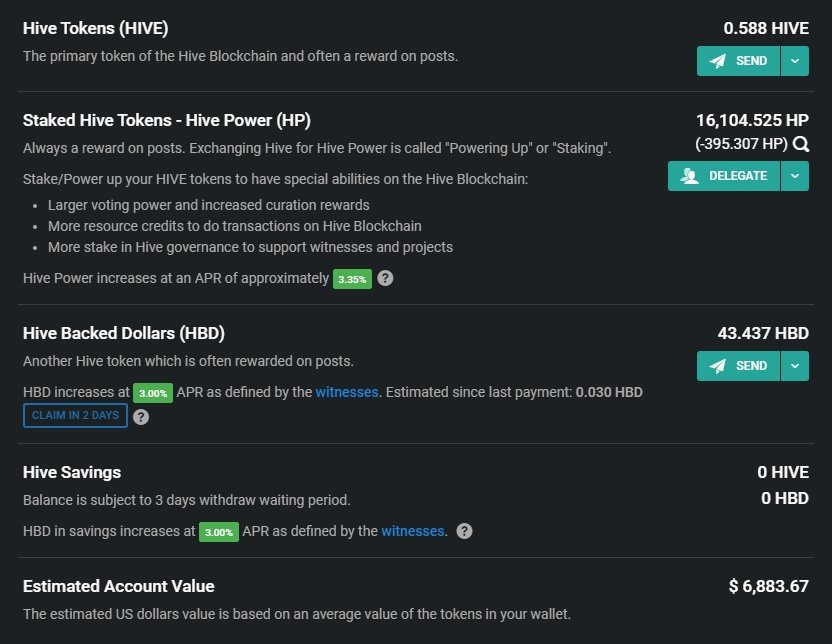Click the paper plane icon on HBD Send
Screen dimensions: 832x644
point(717,366)
